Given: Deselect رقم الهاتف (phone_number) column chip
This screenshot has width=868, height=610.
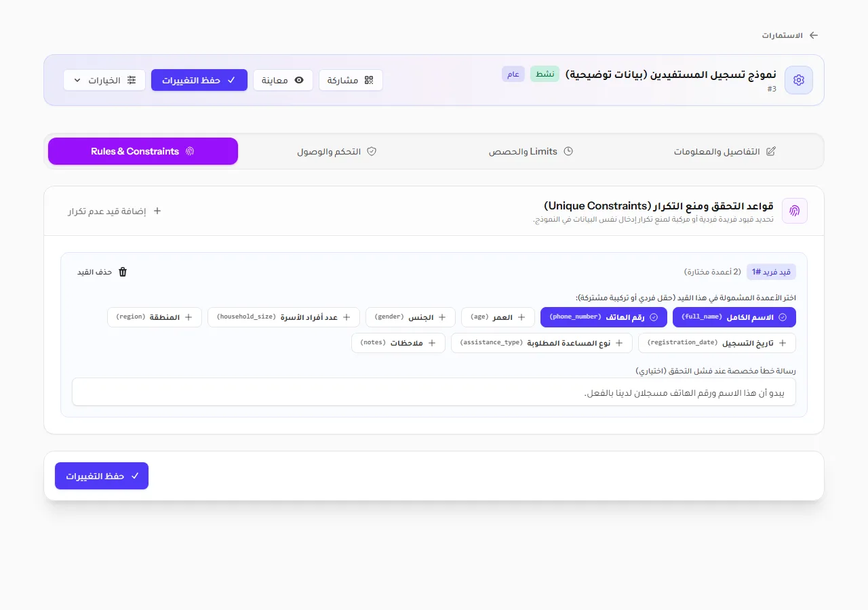Looking at the screenshot, I should pyautogui.click(x=604, y=317).
